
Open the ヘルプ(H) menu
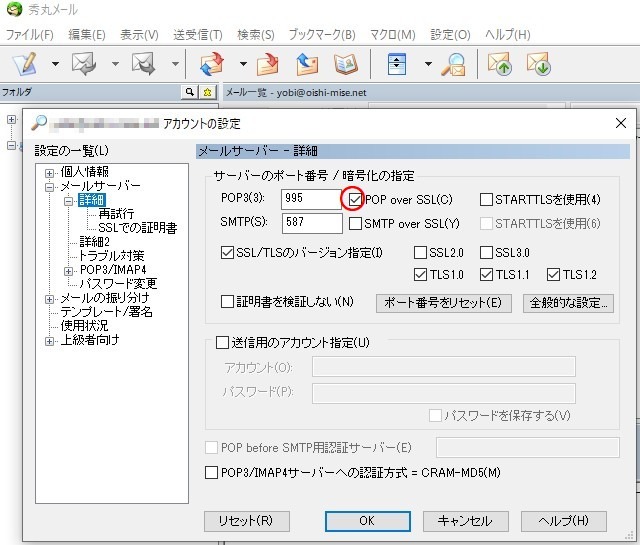click(508, 35)
